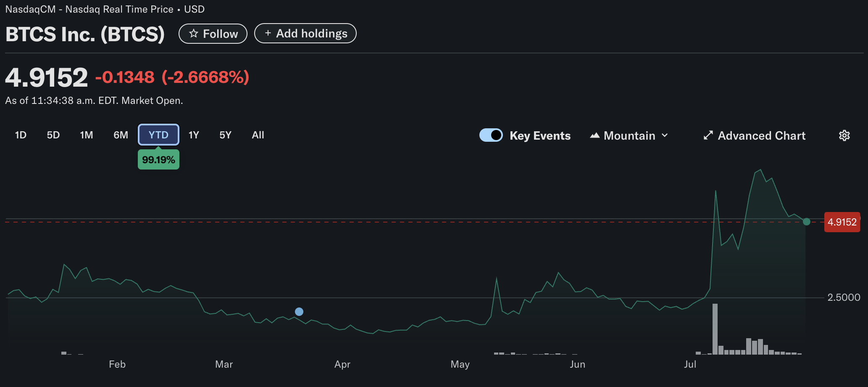Choose the 6M time range
The image size is (868, 387).
(121, 135)
